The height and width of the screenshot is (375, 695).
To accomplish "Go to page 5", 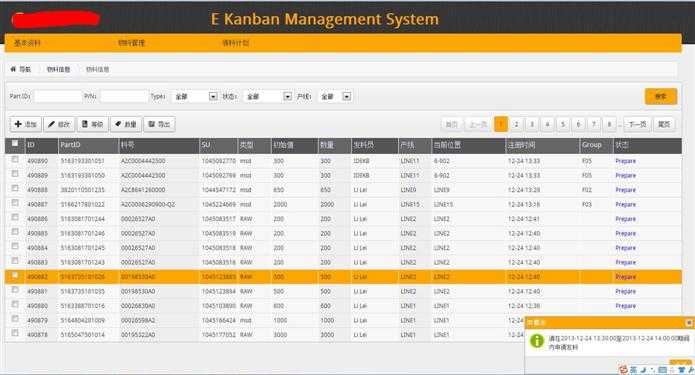I will tap(563, 124).
